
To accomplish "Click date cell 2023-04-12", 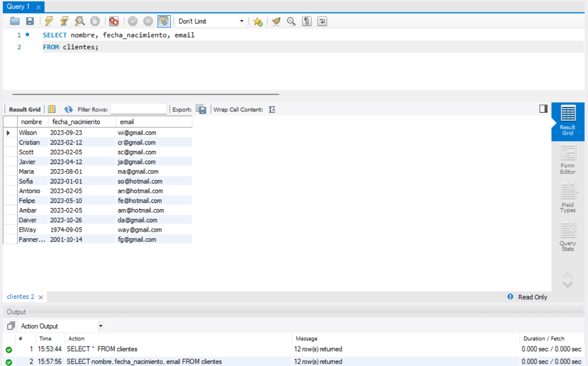I will pos(82,162).
